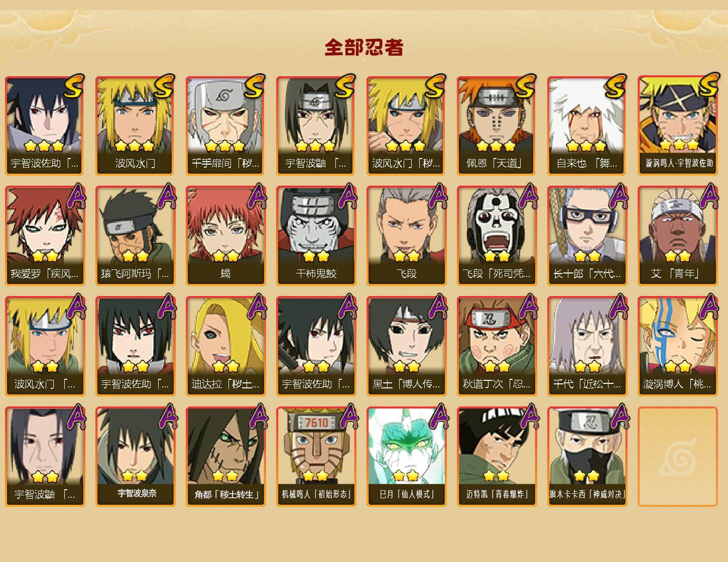Click the S rank badge on 自来也 card
Viewport: 728px width, 562px height.
[616, 85]
